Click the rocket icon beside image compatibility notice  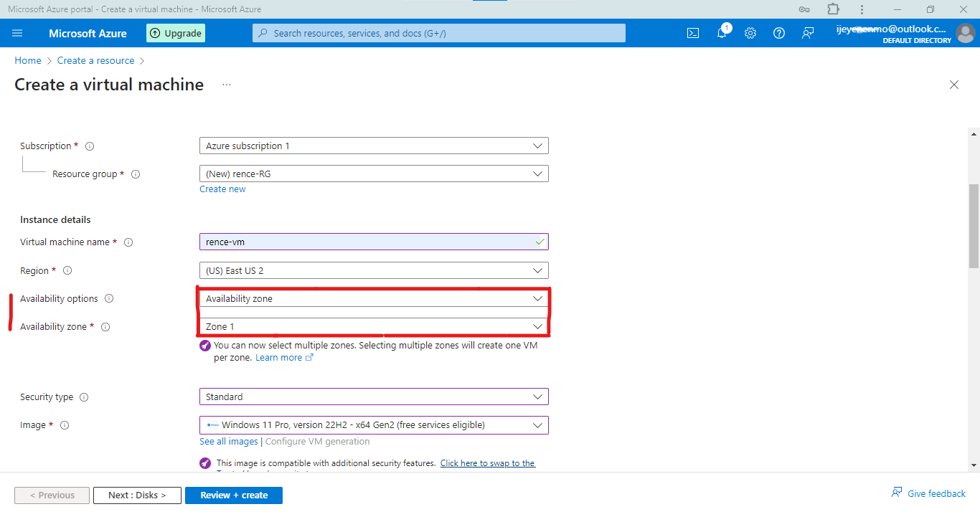pos(205,463)
